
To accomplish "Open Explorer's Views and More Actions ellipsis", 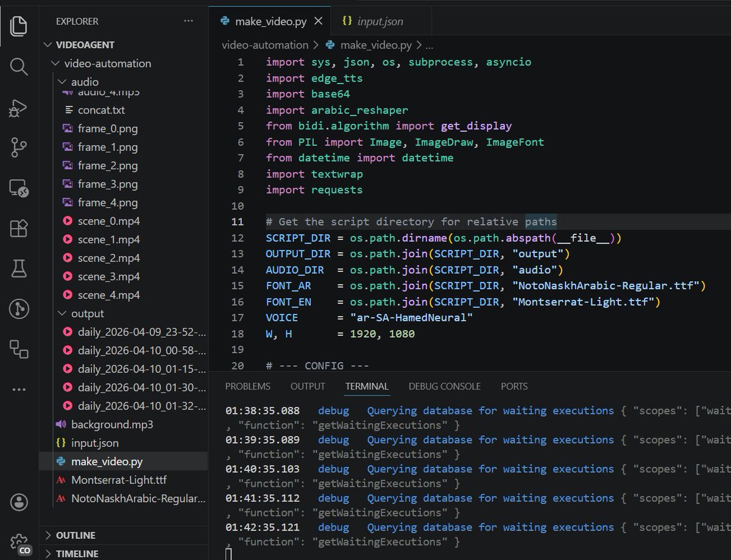I will pos(188,21).
